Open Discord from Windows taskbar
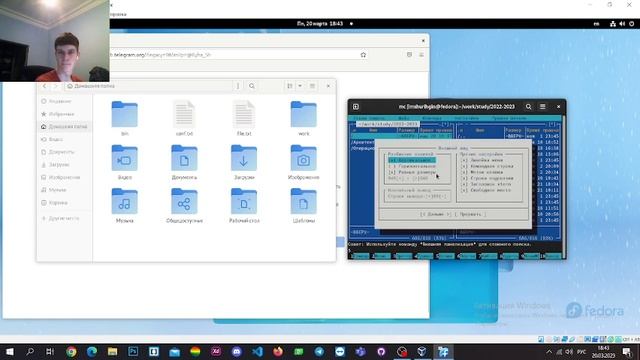The width and height of the screenshot is (640, 360). point(236,351)
